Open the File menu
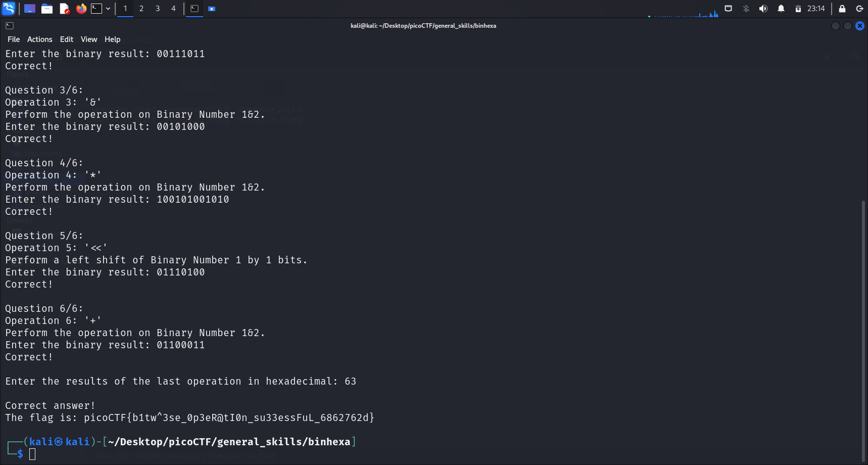The height and width of the screenshot is (465, 868). tap(14, 39)
